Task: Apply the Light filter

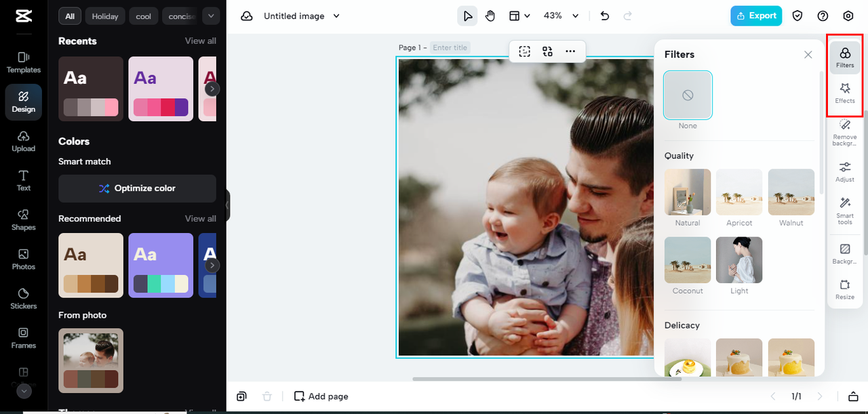Action: (739, 260)
